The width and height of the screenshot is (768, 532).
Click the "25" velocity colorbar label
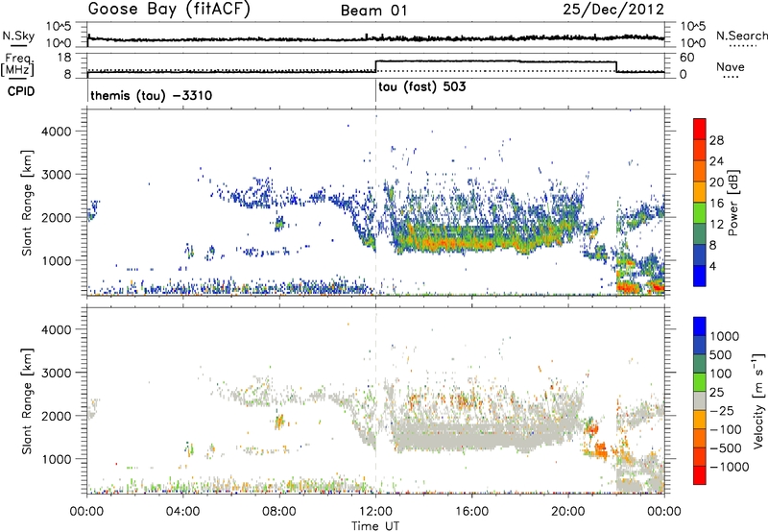717,393
